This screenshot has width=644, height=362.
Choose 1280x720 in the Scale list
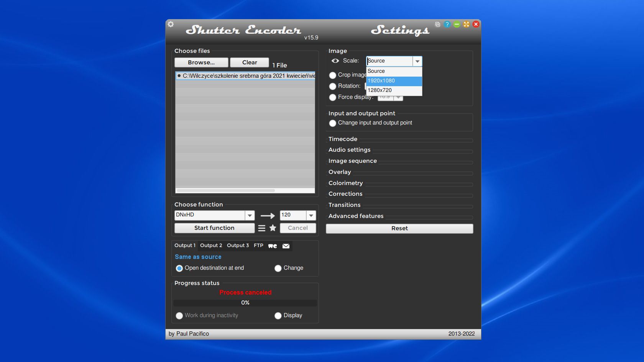(x=394, y=90)
